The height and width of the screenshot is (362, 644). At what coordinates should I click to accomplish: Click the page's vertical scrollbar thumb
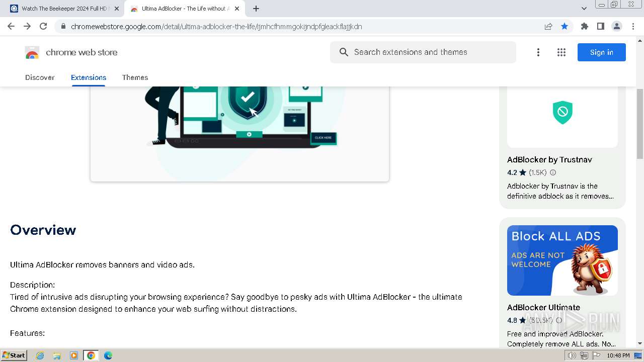pos(640,124)
